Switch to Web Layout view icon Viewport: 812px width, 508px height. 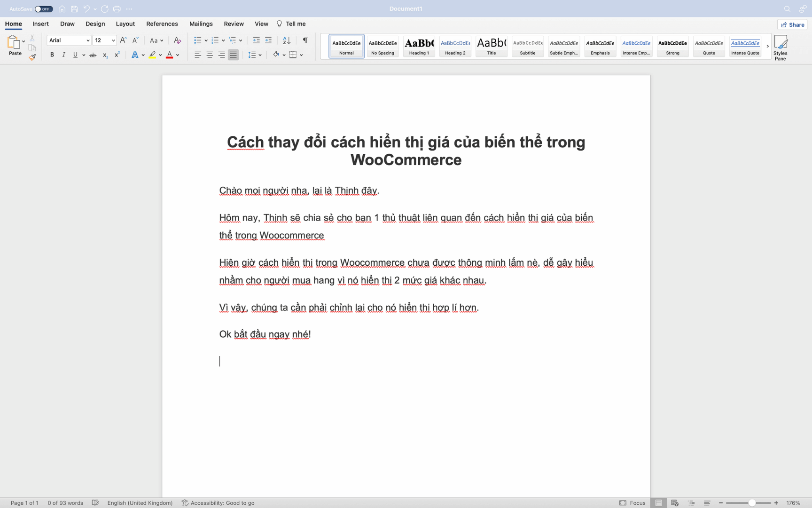[675, 503]
